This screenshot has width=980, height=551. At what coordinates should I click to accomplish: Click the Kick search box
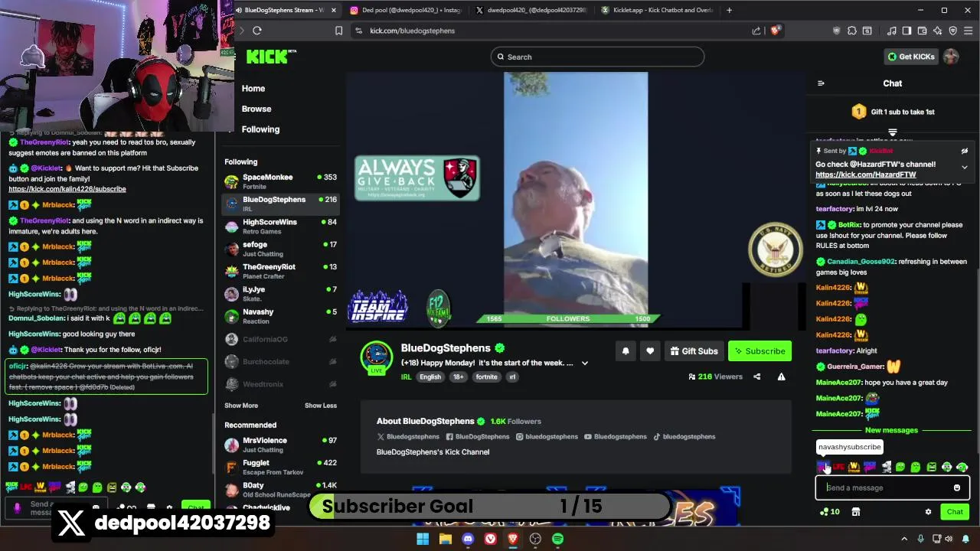(x=597, y=57)
